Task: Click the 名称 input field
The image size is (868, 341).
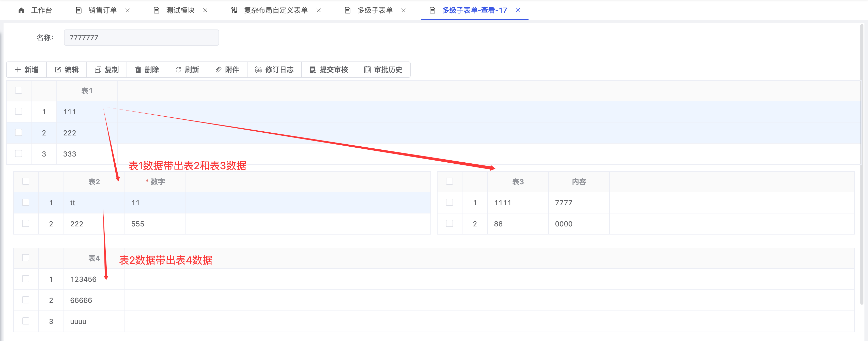Action: coord(141,38)
